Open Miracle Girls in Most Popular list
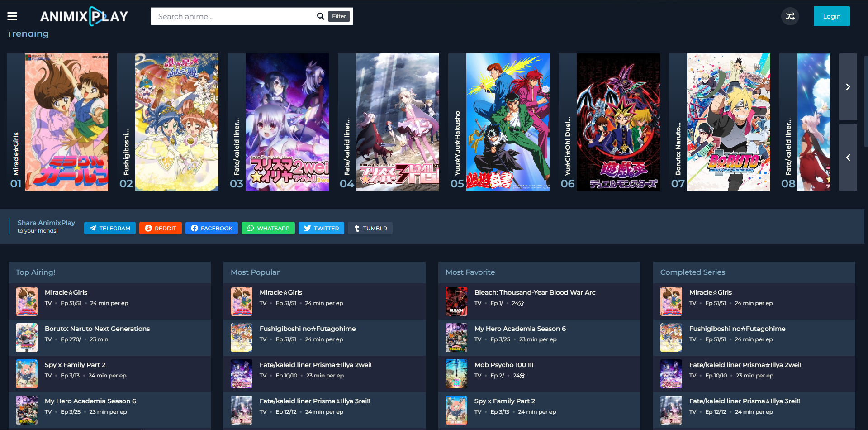This screenshot has height=430, width=868. coord(281,292)
